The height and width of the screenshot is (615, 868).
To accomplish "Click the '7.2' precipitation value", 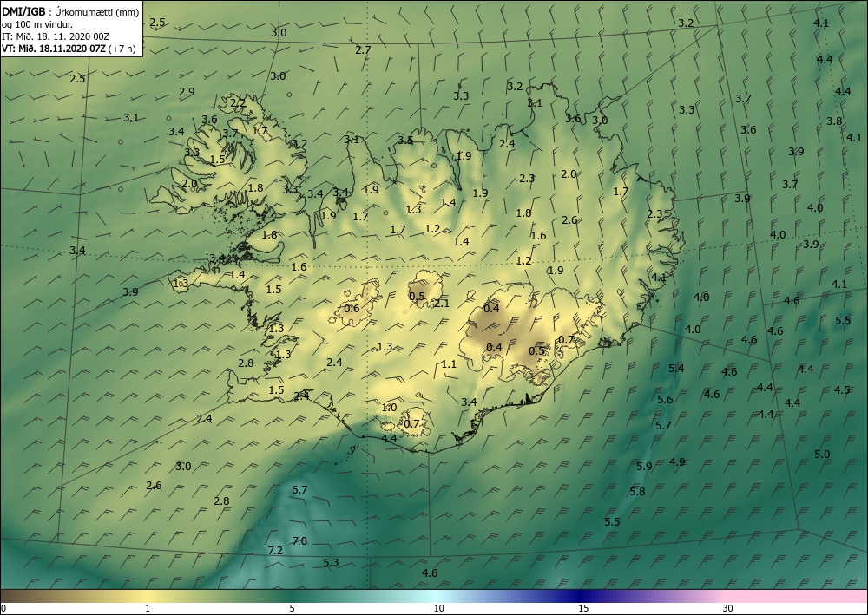I will coord(275,550).
